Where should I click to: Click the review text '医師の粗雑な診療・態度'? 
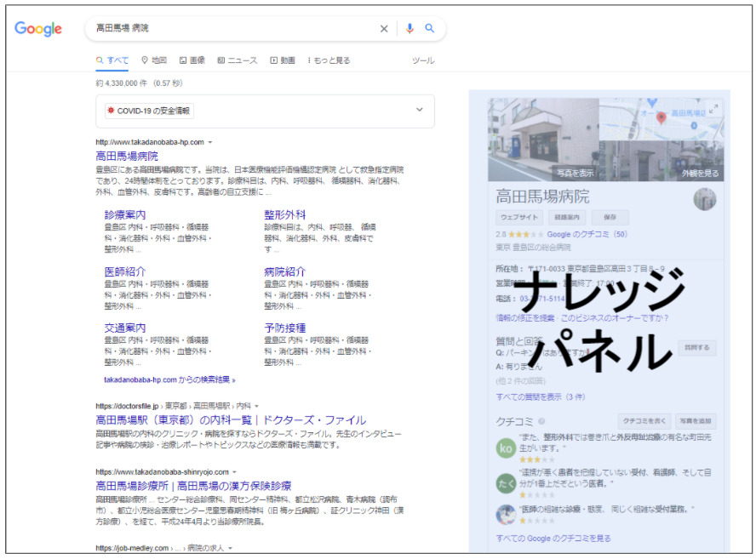point(606,509)
